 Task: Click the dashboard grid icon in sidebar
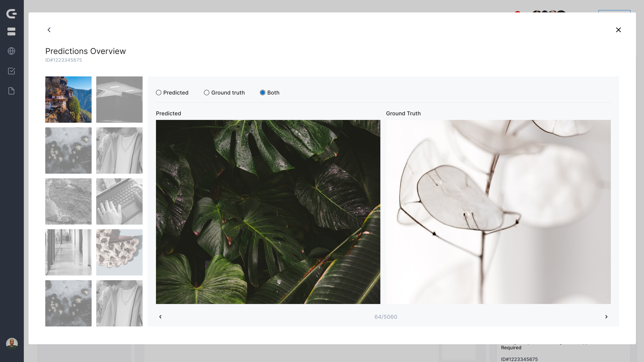click(x=12, y=31)
